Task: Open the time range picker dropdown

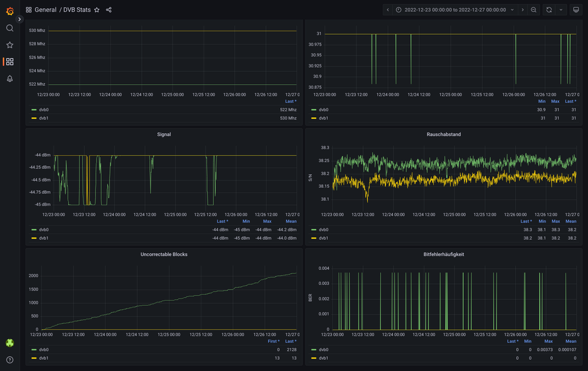Action: (x=454, y=10)
